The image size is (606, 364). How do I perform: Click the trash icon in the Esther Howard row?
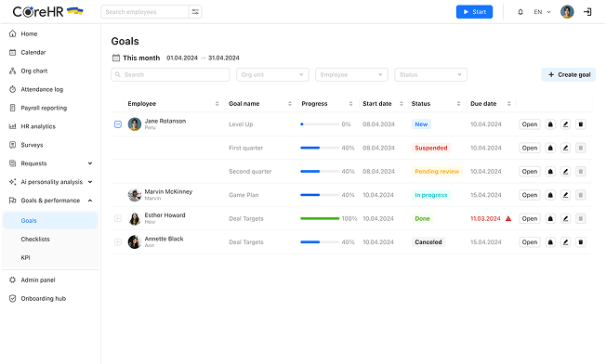point(581,218)
